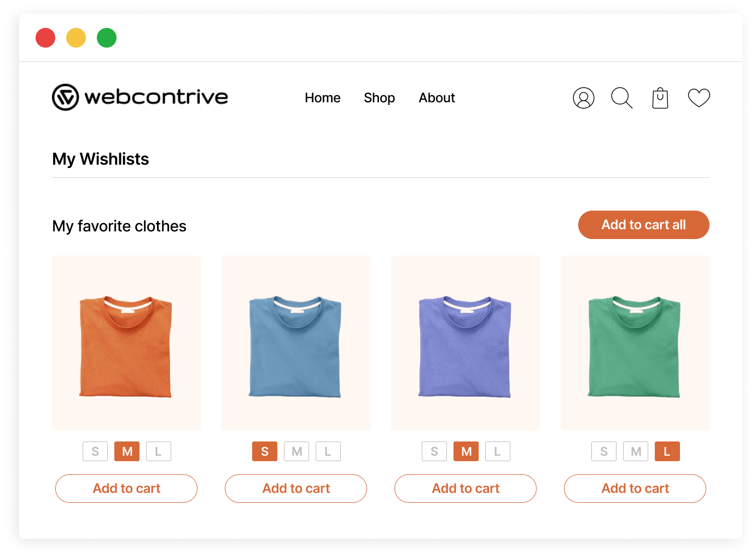Click the green window maximize button

pyautogui.click(x=107, y=38)
